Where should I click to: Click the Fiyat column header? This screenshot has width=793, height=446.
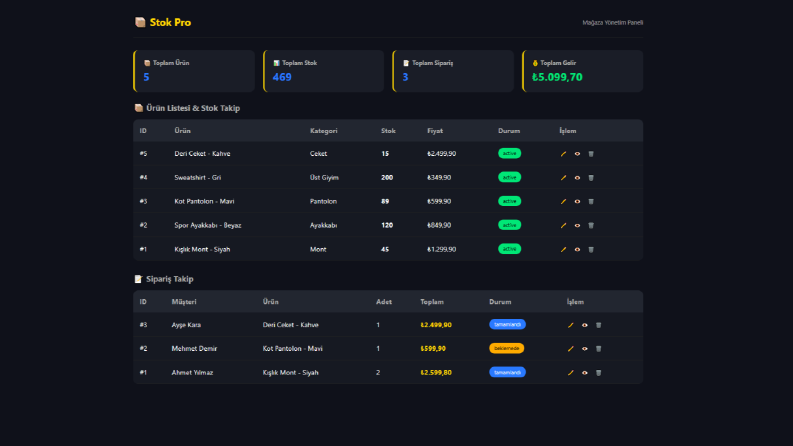tap(435, 130)
